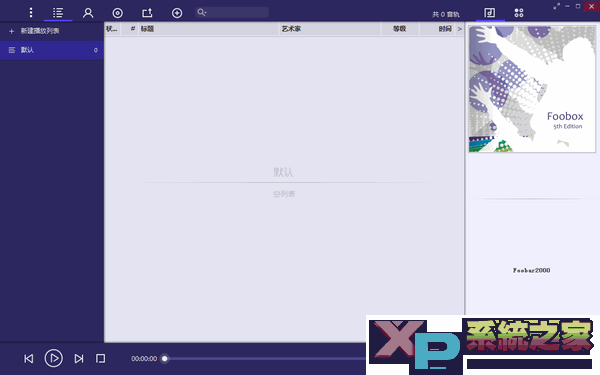This screenshot has height=375, width=600.
Task: Sort by the 标题 column header
Action: click(209, 29)
